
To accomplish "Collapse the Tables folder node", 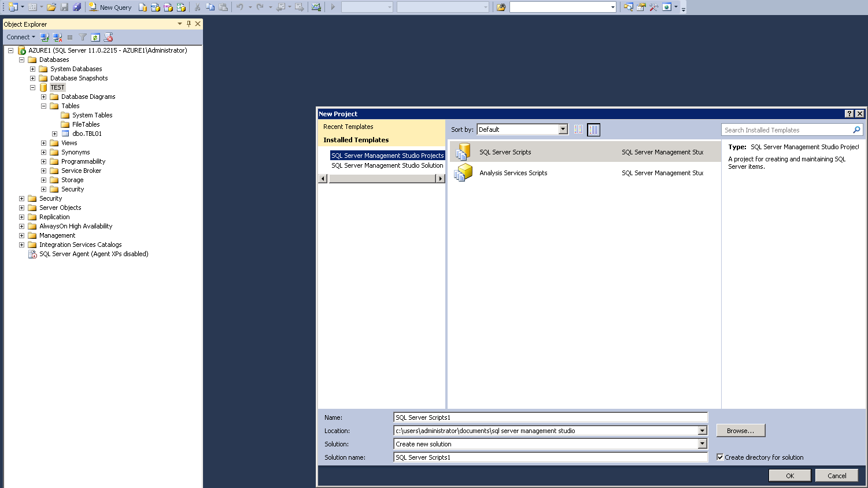I will click(43, 106).
